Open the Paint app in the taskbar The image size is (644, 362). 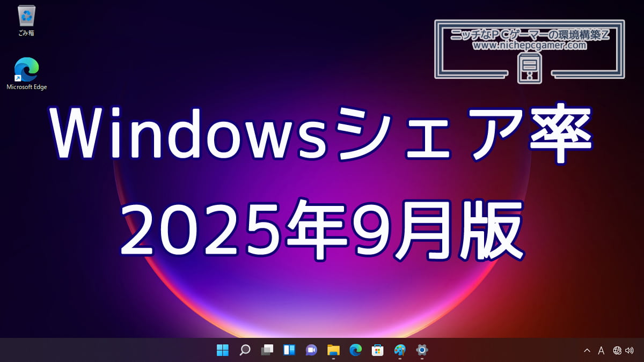pos(400,350)
